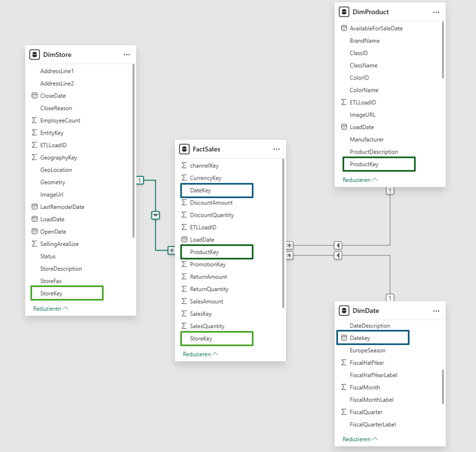Open the DimProduct more options menu
This screenshot has height=452, width=476.
[436, 12]
